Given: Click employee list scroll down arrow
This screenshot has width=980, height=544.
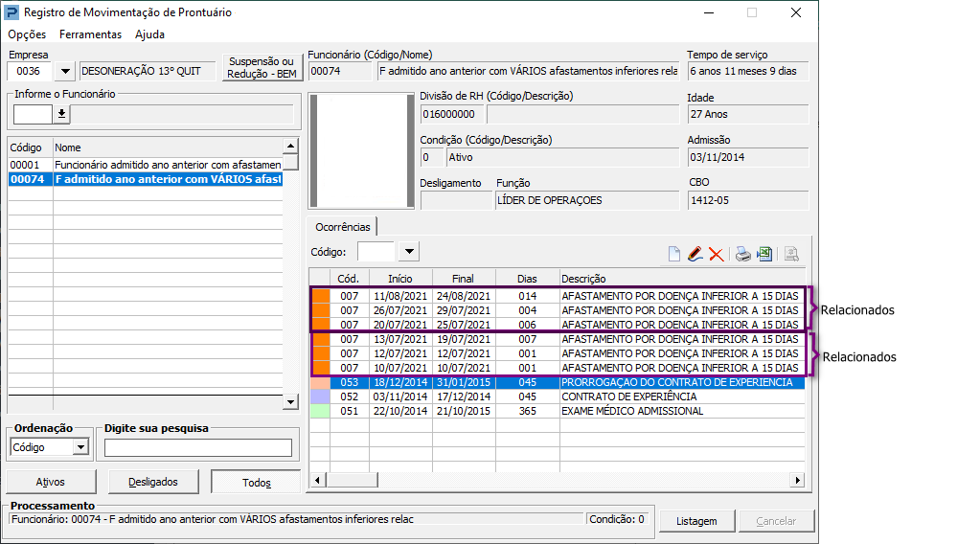Looking at the screenshot, I should point(290,402).
